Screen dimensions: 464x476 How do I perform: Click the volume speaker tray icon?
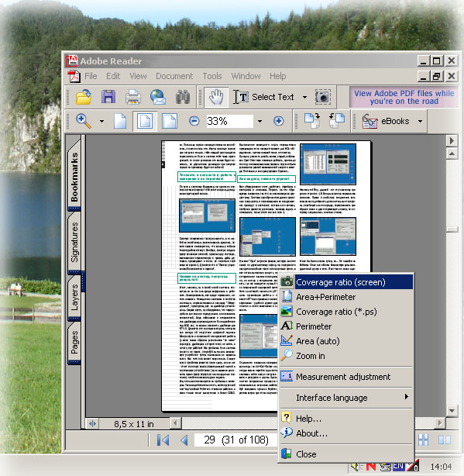[355, 467]
